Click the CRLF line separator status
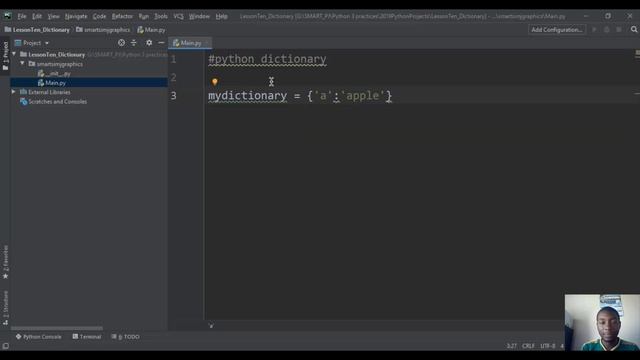The width and height of the screenshot is (640, 360). click(528, 346)
